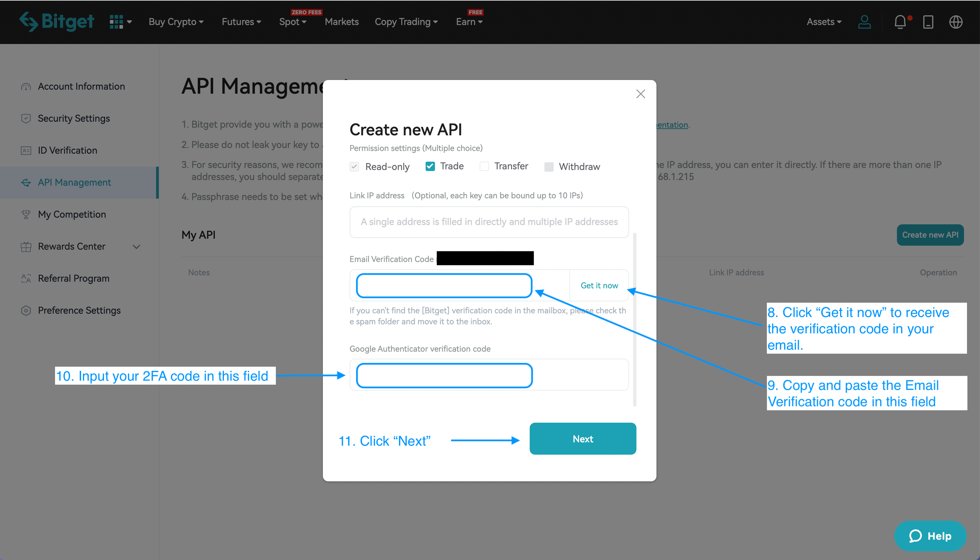980x560 pixels.
Task: Click the Operation column header
Action: point(938,272)
